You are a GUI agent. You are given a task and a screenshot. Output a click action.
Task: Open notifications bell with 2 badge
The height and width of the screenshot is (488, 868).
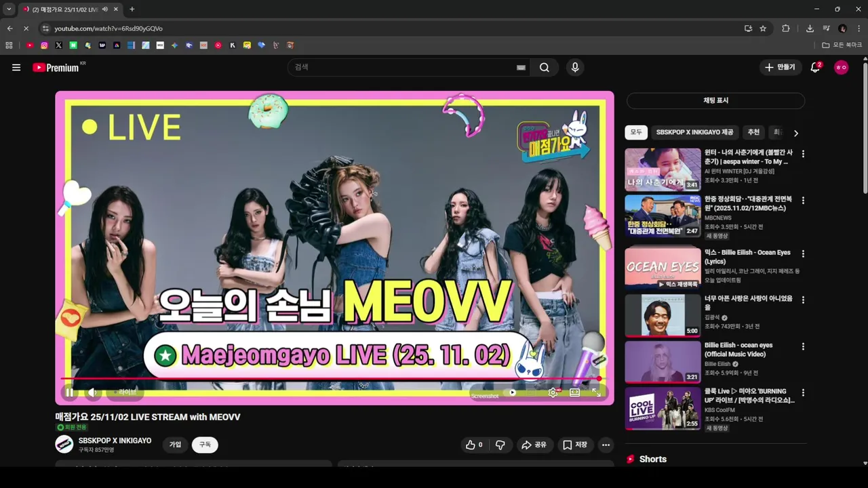(x=816, y=68)
